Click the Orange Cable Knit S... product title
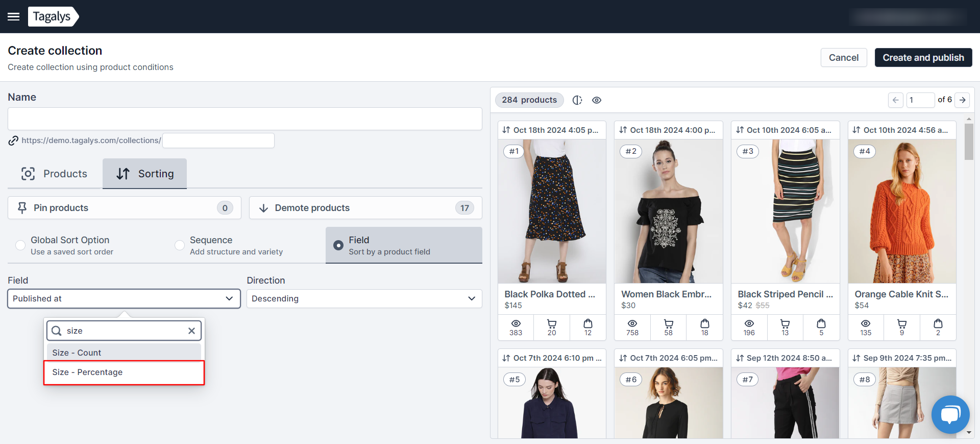This screenshot has height=444, width=980. click(901, 294)
